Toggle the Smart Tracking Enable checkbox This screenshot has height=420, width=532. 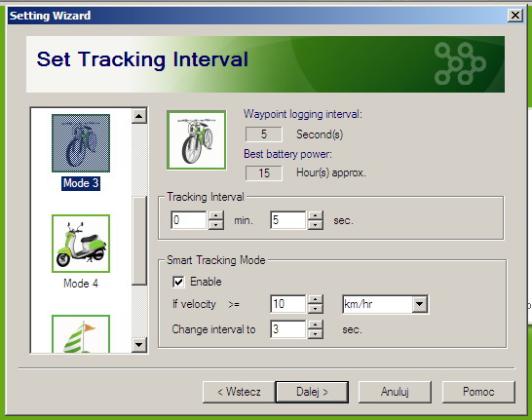point(178,282)
